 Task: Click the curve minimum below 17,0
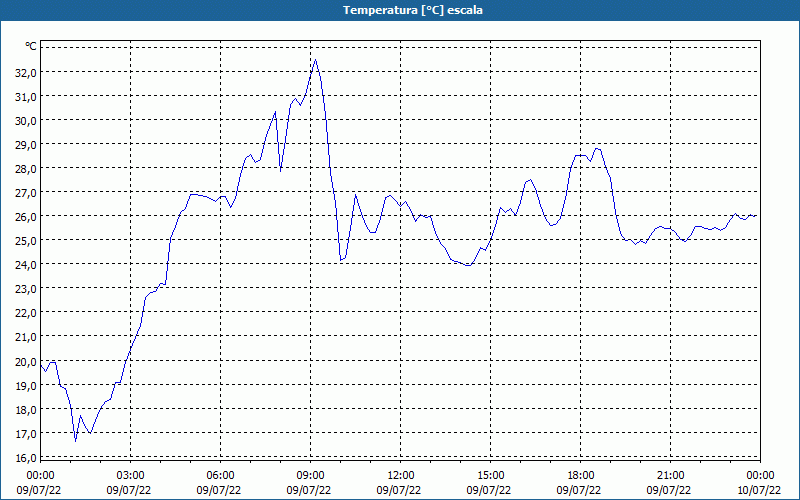pos(76,441)
